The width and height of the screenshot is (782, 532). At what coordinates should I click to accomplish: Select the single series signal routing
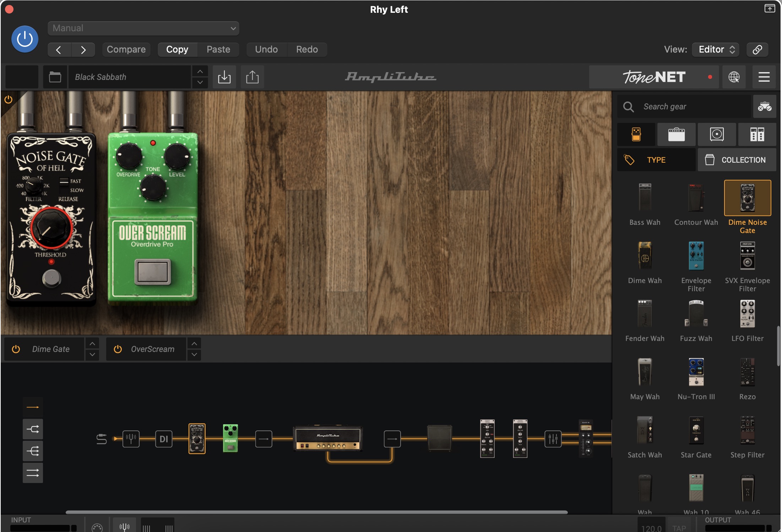click(33, 407)
